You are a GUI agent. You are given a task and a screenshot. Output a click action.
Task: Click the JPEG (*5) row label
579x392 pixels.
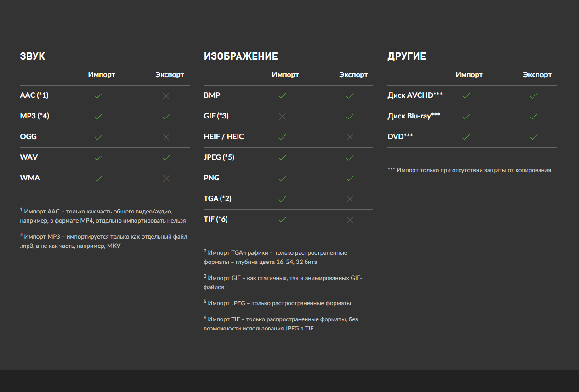(219, 157)
